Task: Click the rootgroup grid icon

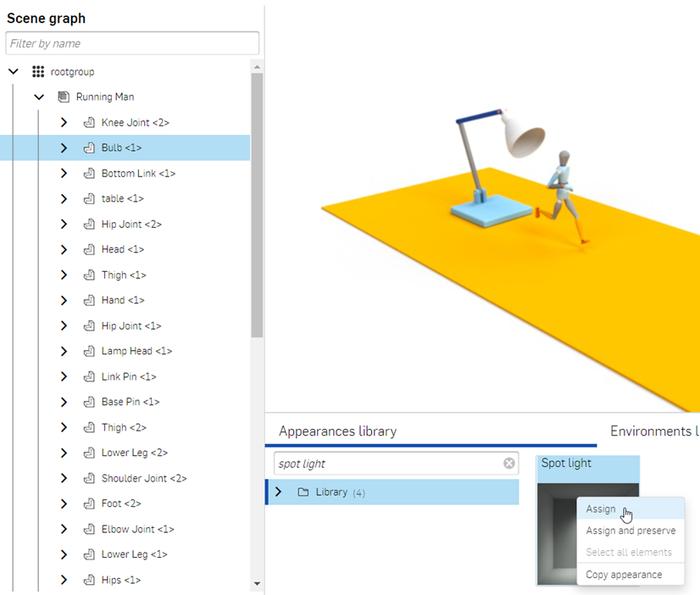Action: tap(37, 71)
